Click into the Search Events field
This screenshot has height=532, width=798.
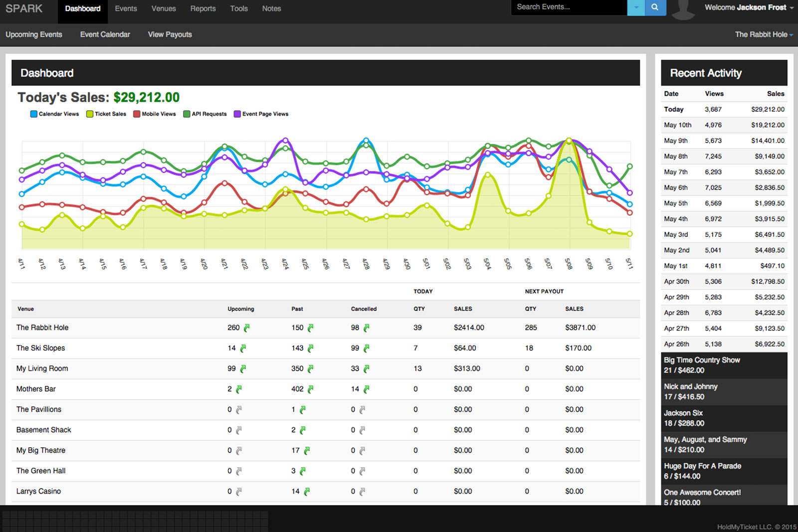(x=569, y=7)
